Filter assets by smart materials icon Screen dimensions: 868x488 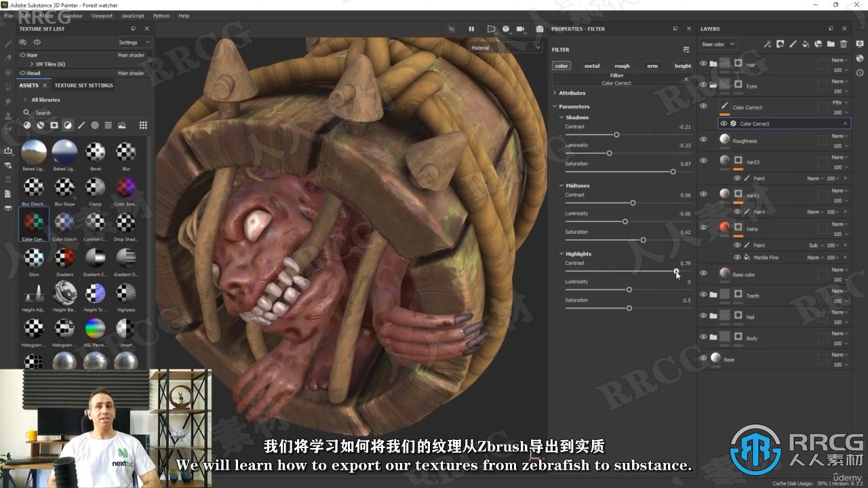coord(41,125)
